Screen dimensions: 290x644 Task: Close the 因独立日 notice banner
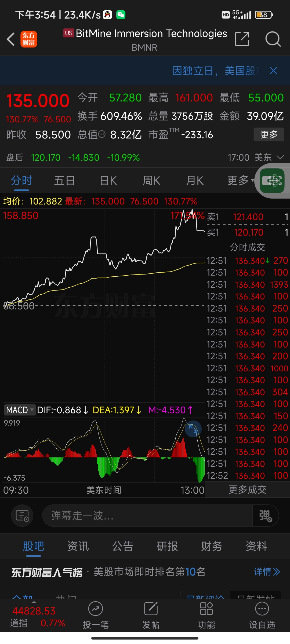tap(273, 71)
